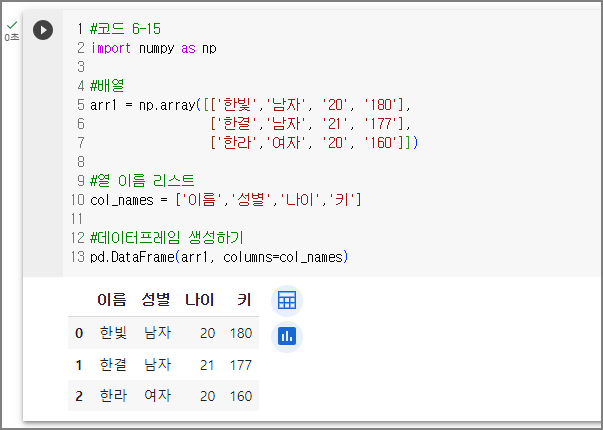Click output cell '21' in 나이 column

click(207, 365)
